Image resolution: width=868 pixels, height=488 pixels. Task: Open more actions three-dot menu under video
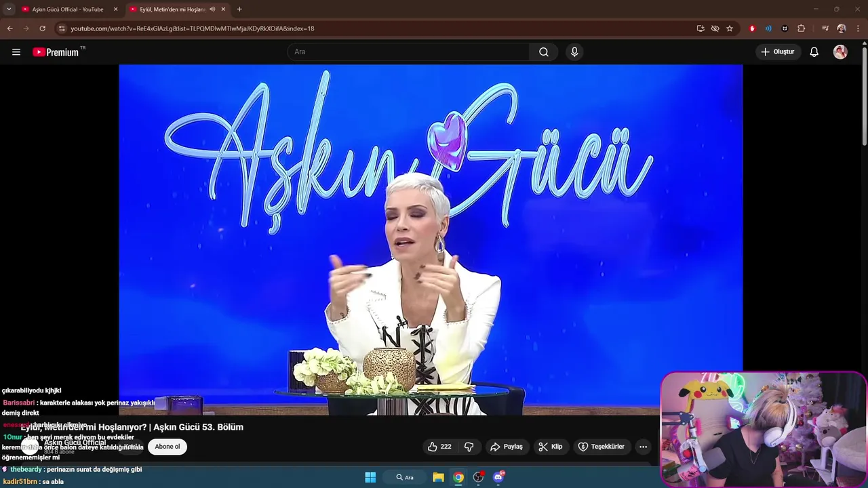[x=643, y=447]
